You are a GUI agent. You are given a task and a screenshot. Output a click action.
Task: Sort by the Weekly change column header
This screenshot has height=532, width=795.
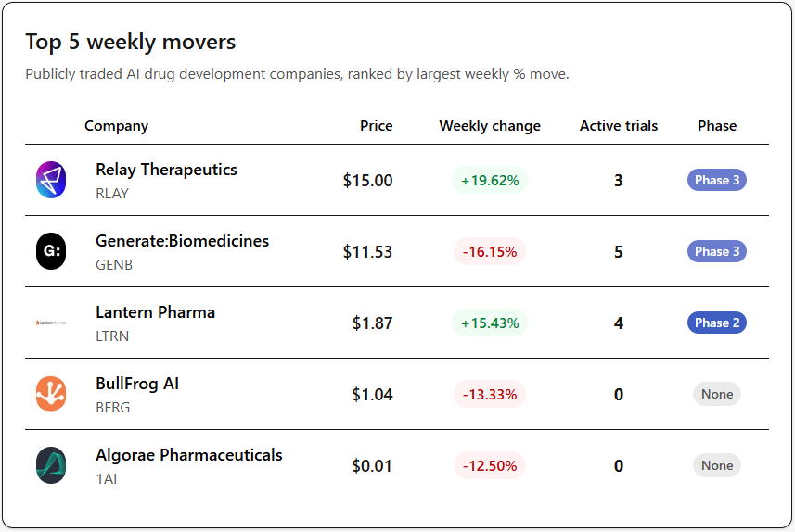490,126
